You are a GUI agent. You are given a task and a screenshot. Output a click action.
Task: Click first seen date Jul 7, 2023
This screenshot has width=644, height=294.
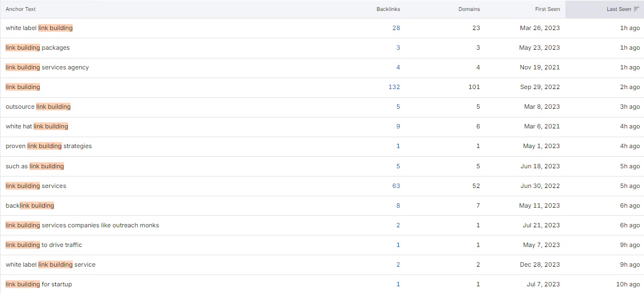543,285
